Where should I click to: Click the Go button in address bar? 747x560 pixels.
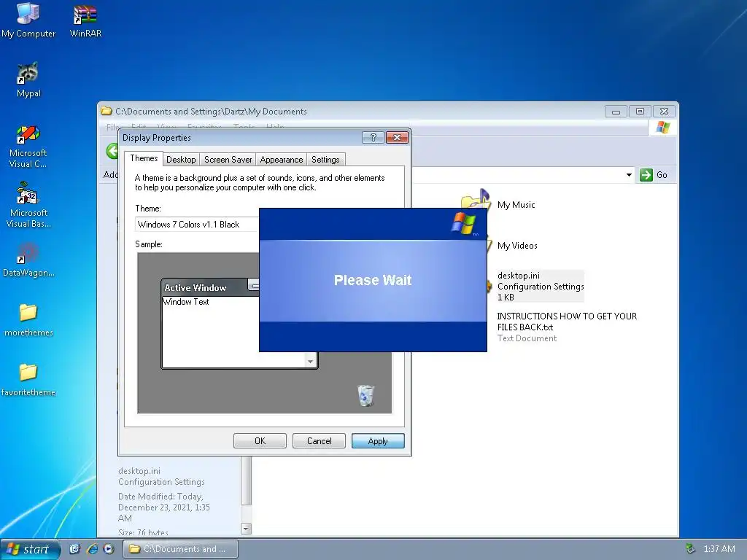tap(654, 175)
